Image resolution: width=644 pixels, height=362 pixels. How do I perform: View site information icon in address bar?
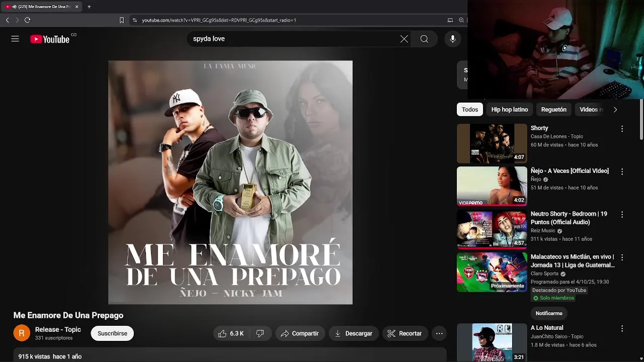134,20
